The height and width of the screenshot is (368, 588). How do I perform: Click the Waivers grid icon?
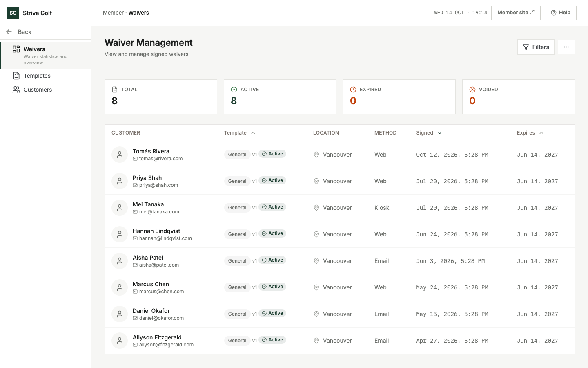pos(16,49)
